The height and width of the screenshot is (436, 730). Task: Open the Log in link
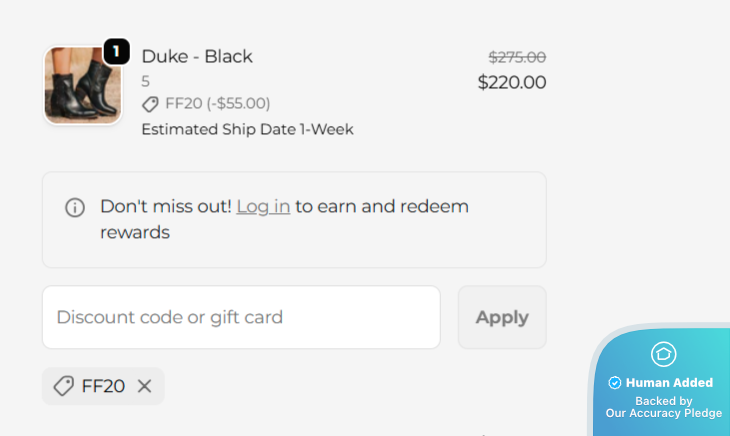click(x=263, y=207)
